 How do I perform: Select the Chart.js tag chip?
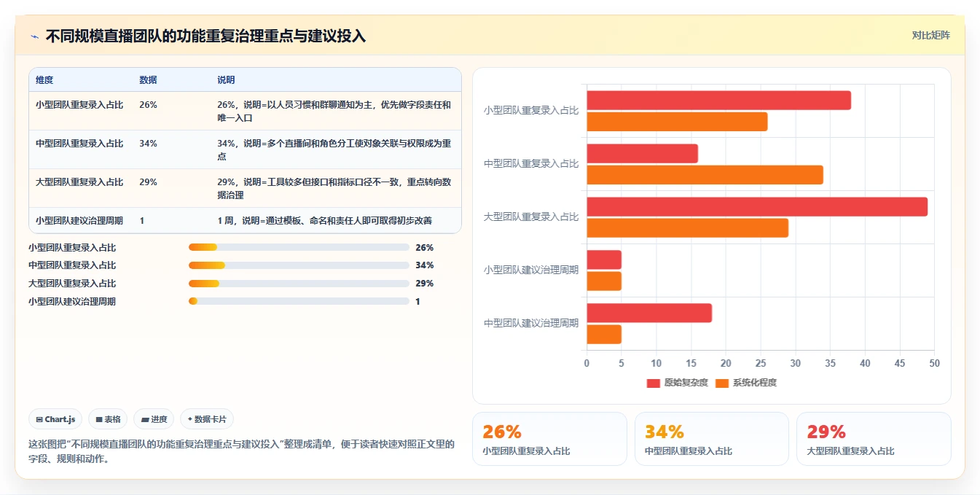(55, 419)
